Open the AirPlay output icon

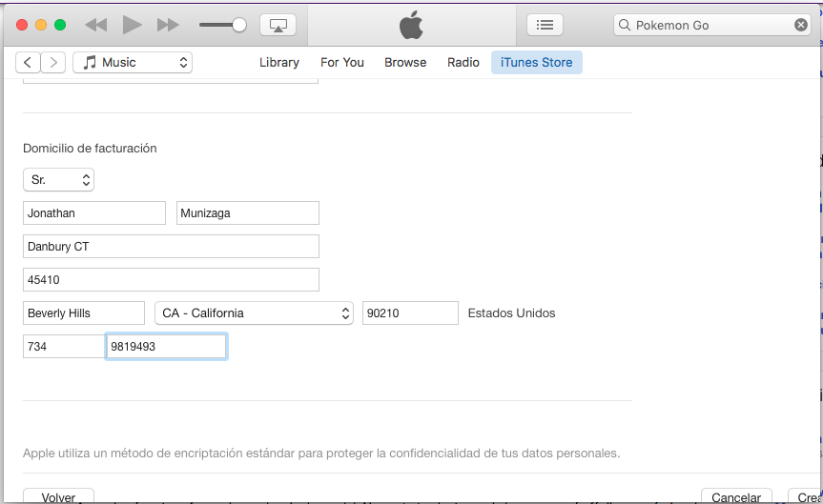click(278, 26)
